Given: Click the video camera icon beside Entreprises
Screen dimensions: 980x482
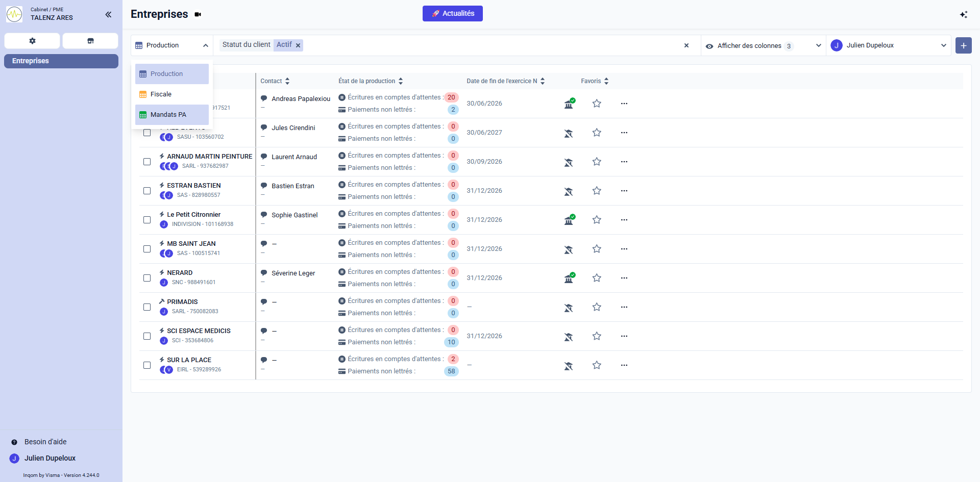Looking at the screenshot, I should (x=198, y=14).
